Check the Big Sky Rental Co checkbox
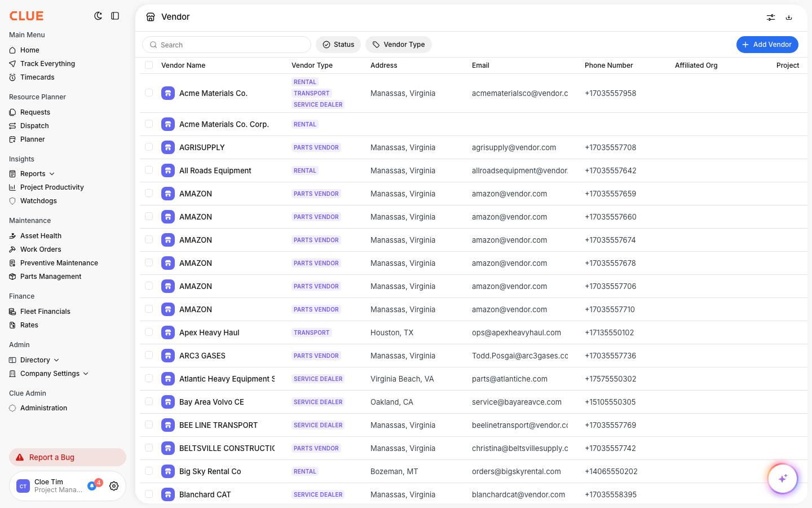 (149, 471)
